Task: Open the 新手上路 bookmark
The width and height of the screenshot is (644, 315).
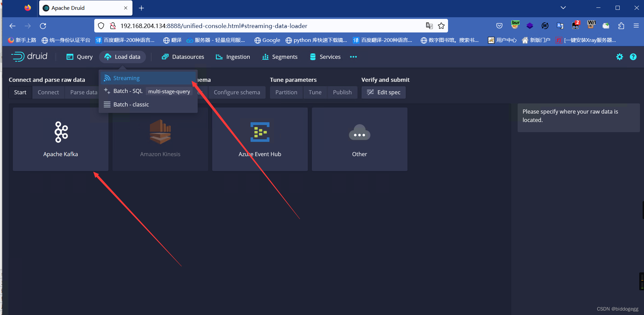Action: pyautogui.click(x=22, y=40)
